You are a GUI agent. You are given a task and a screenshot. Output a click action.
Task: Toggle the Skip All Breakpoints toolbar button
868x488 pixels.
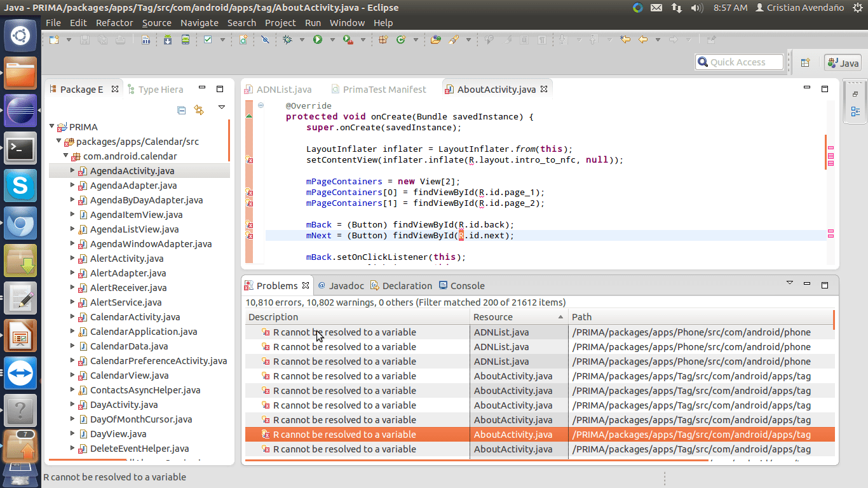pyautogui.click(x=265, y=39)
